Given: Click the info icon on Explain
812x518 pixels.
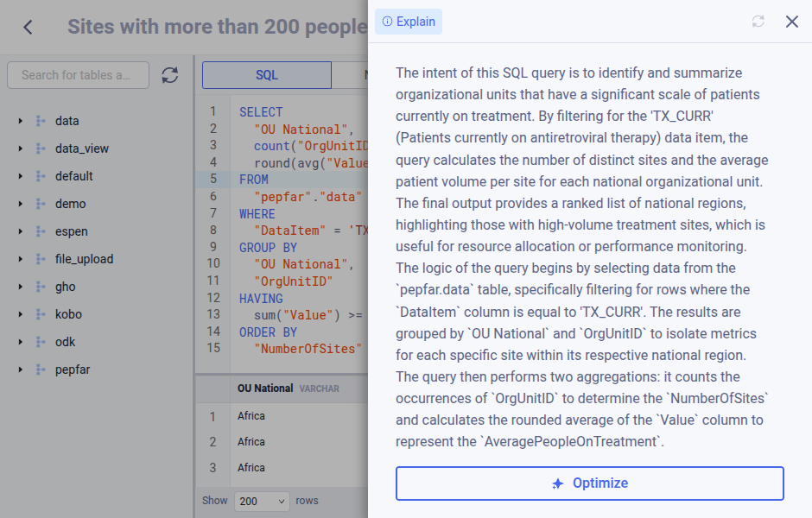Looking at the screenshot, I should click(x=386, y=21).
